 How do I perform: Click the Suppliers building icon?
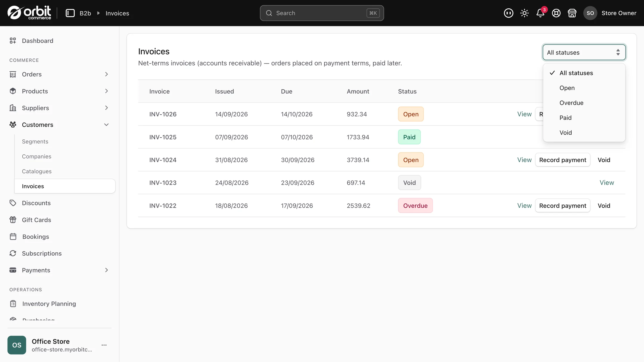(x=13, y=108)
